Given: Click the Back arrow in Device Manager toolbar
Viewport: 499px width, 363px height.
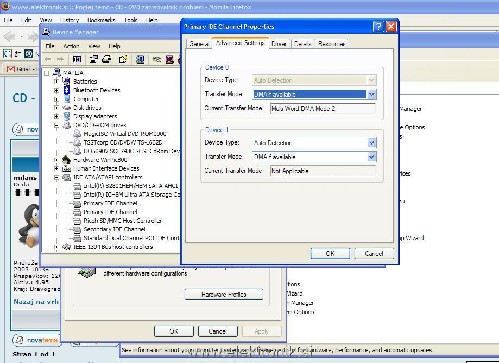Looking at the screenshot, I should (48, 59).
